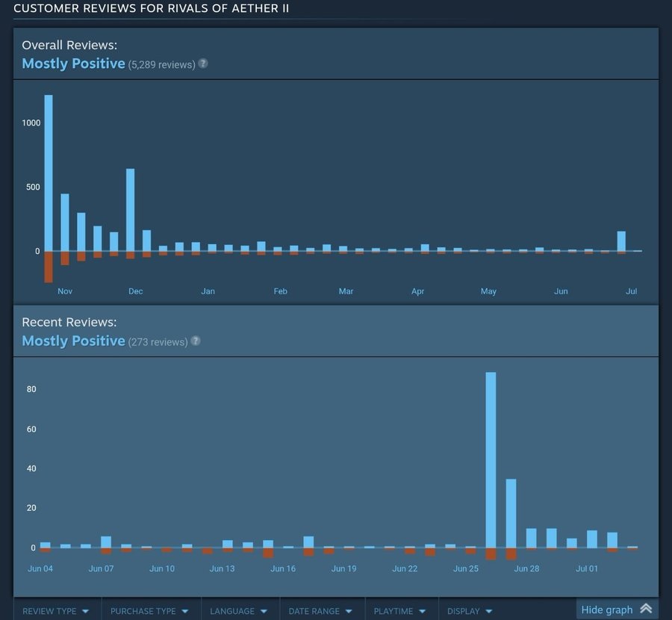
Task: Click the Recent Reviews heading
Action: click(x=69, y=323)
